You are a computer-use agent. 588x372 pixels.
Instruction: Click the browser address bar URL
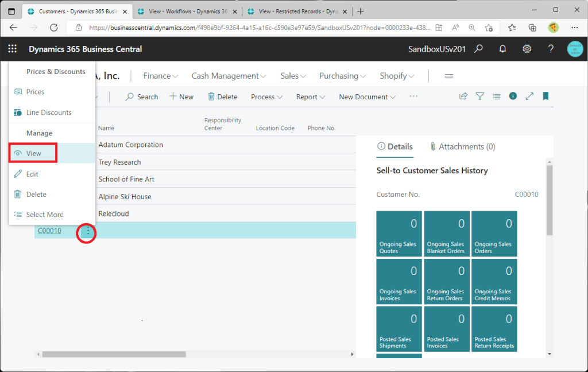(x=260, y=28)
